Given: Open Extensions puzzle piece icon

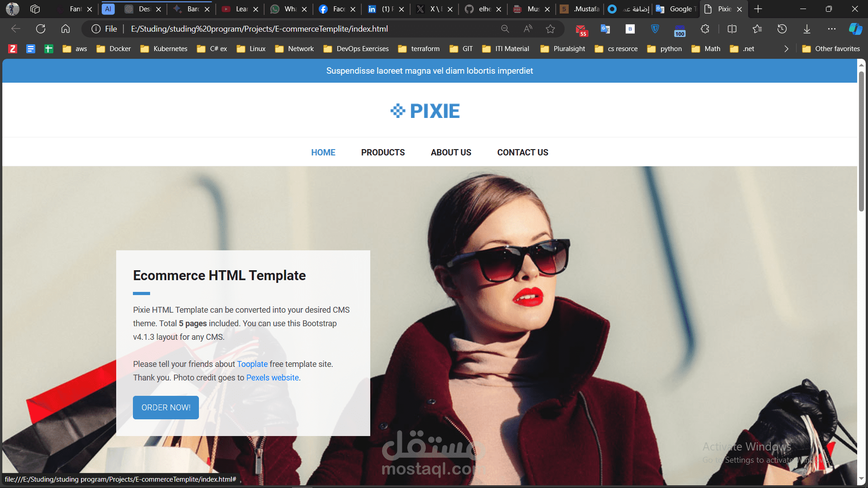Looking at the screenshot, I should (705, 29).
